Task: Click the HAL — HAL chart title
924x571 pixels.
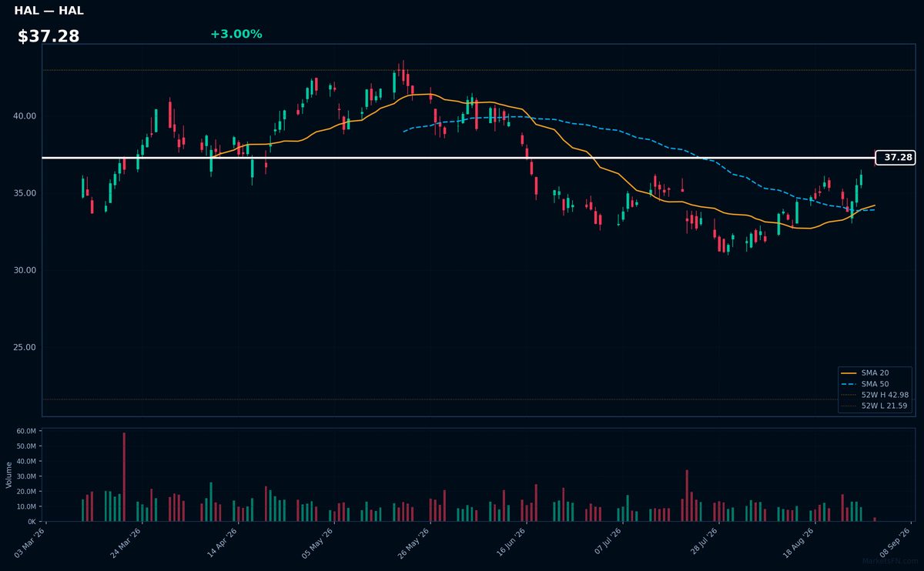Action: click(49, 11)
